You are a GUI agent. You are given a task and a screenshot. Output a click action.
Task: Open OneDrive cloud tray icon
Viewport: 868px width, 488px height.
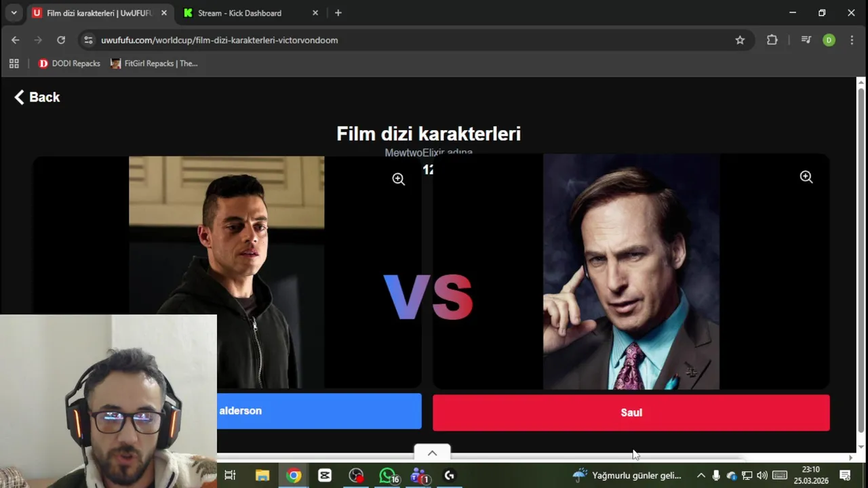[732, 475]
